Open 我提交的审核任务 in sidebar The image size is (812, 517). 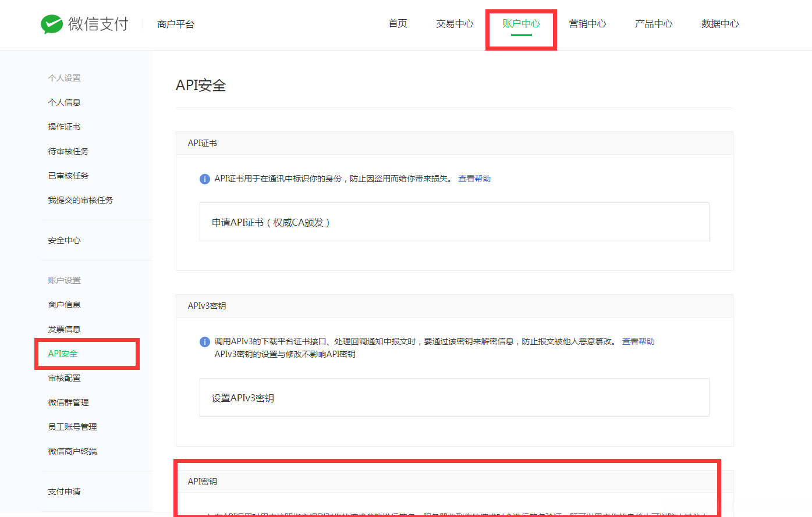point(80,200)
